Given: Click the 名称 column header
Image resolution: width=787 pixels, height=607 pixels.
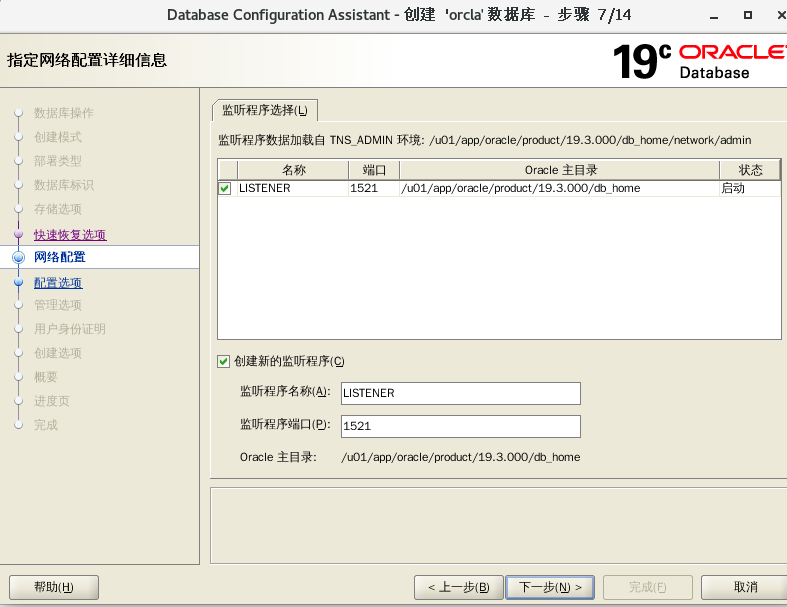Looking at the screenshot, I should (293, 170).
